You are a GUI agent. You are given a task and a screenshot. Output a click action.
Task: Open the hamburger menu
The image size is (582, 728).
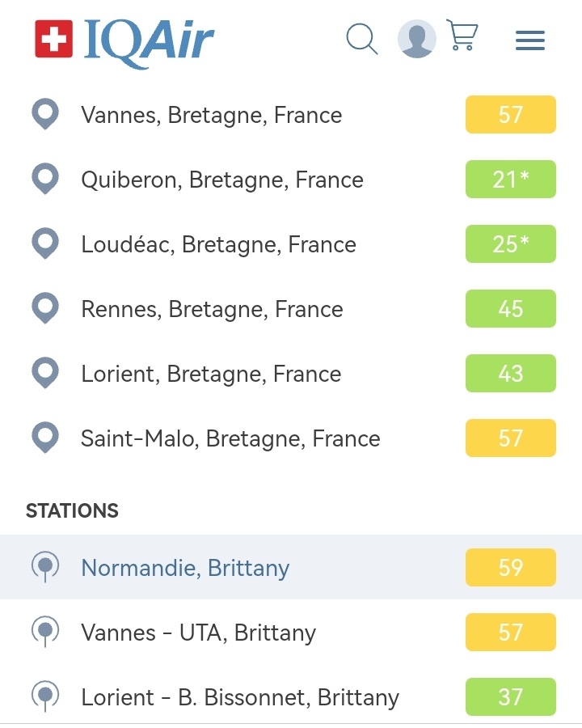[530, 40]
